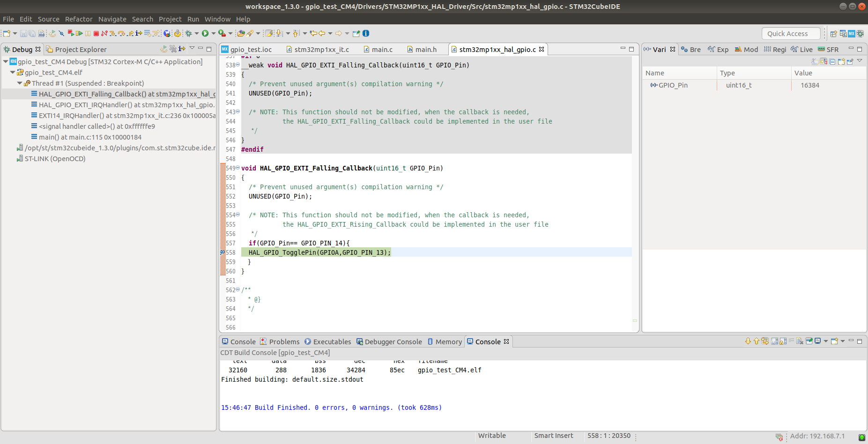This screenshot has width=868, height=444.
Task: Click the green bug Debug launch icon
Action: [188, 33]
